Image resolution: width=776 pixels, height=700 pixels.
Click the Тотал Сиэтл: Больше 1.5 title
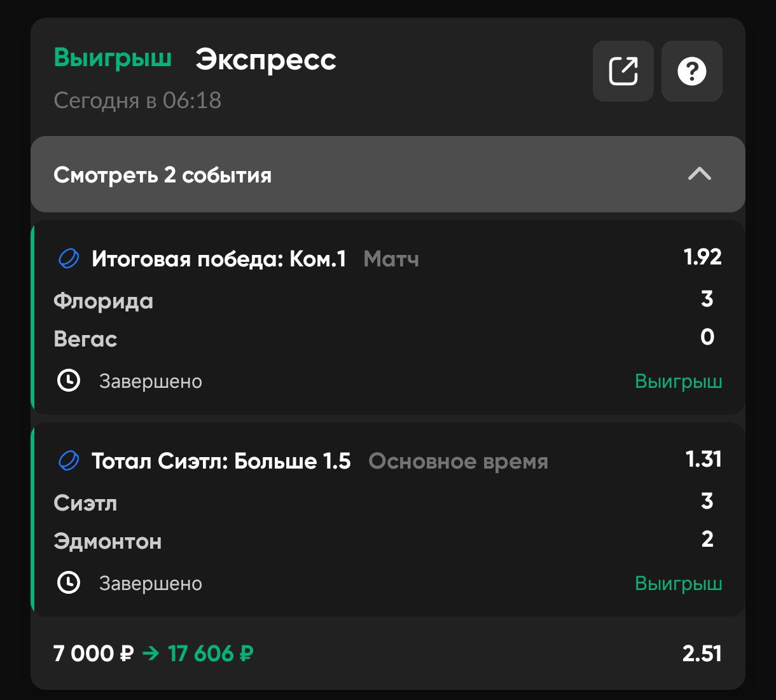click(x=221, y=461)
